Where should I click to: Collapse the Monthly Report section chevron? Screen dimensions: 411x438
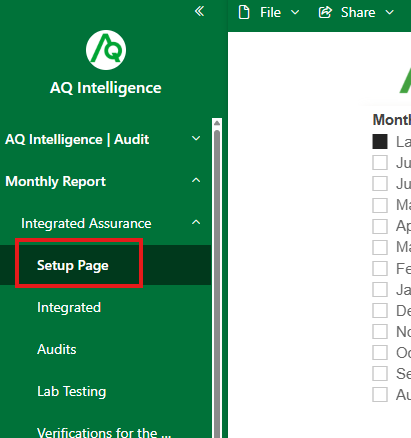click(x=196, y=181)
